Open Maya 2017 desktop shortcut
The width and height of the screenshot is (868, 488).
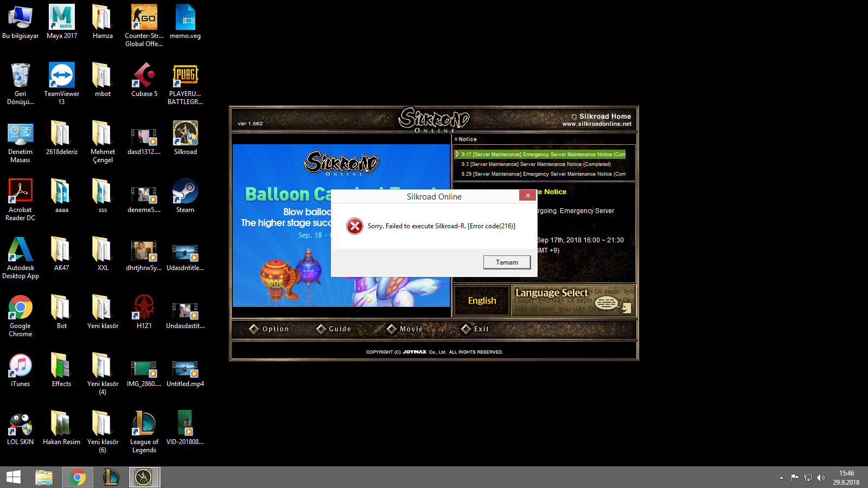click(x=62, y=22)
